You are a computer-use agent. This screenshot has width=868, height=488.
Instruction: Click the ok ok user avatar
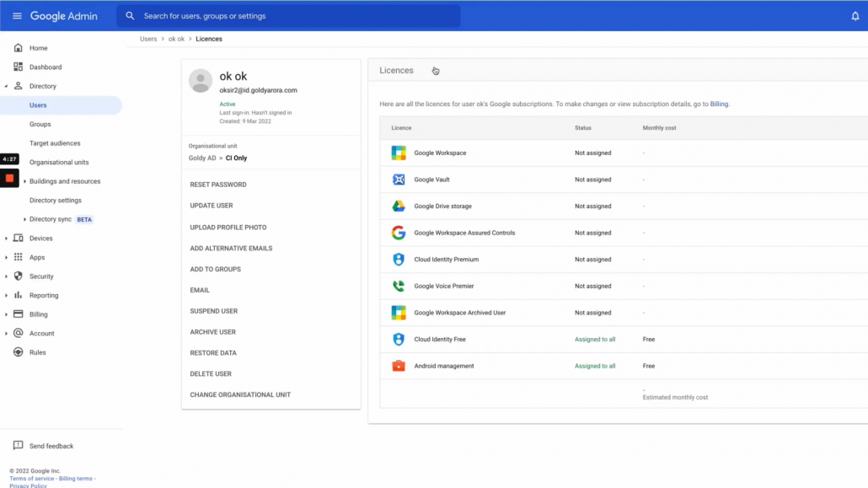coord(201,81)
